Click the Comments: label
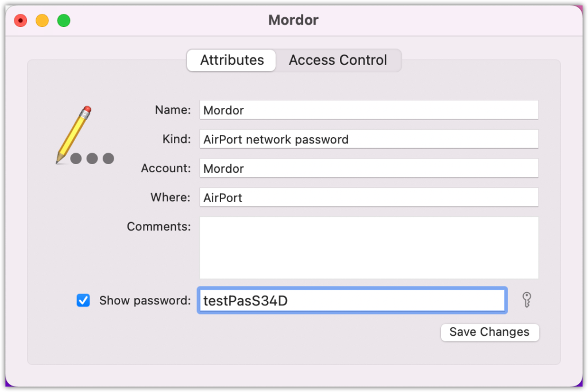This screenshot has width=588, height=392. (158, 226)
